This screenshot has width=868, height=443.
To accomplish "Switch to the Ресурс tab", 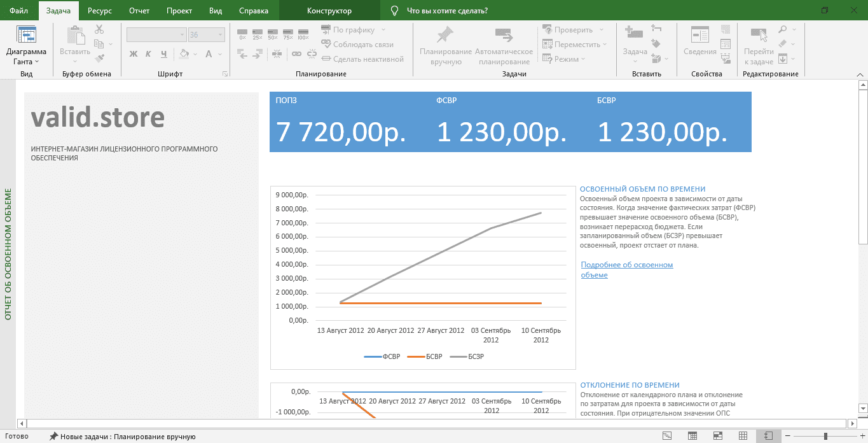I will 99,11.
